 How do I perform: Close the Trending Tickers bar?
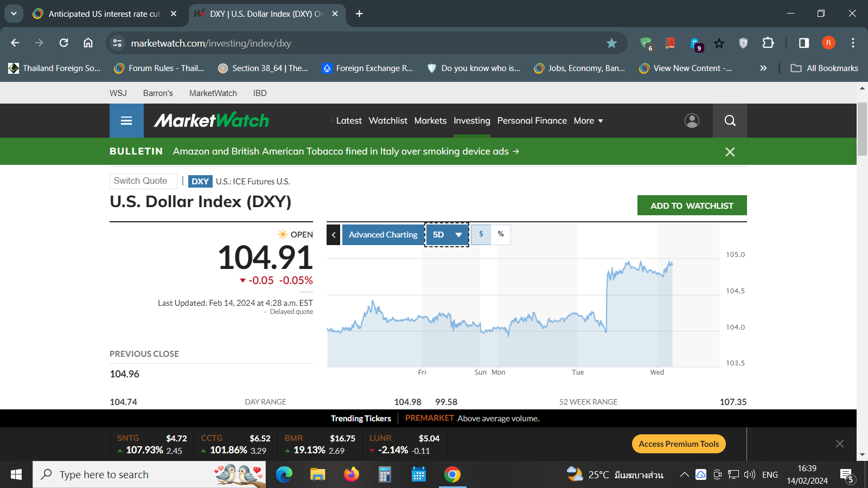click(x=840, y=444)
